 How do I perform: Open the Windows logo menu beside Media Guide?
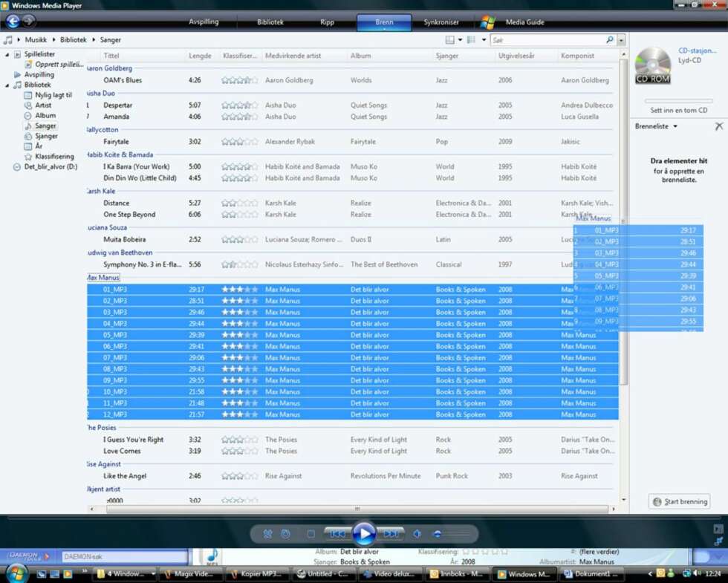point(487,22)
